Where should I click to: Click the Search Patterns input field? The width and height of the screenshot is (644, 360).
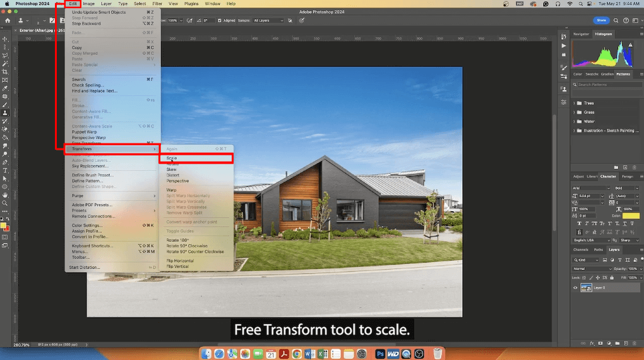609,85
